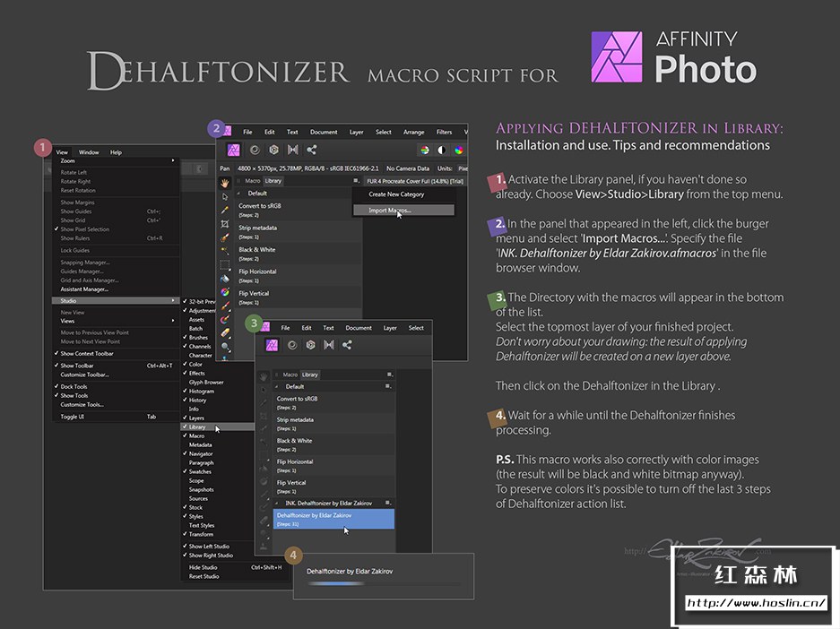Run Flip Horizontal macro in window 3
Viewport: 840px width, 629px height.
click(334, 466)
